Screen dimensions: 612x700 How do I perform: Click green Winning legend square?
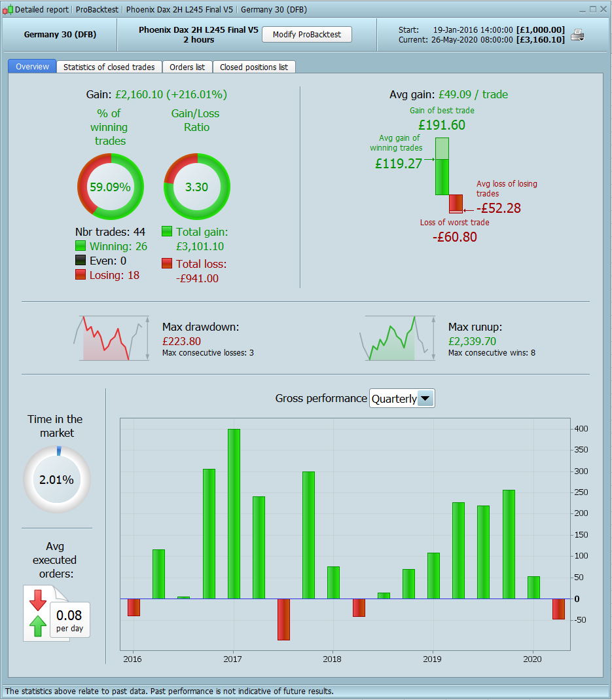point(81,246)
